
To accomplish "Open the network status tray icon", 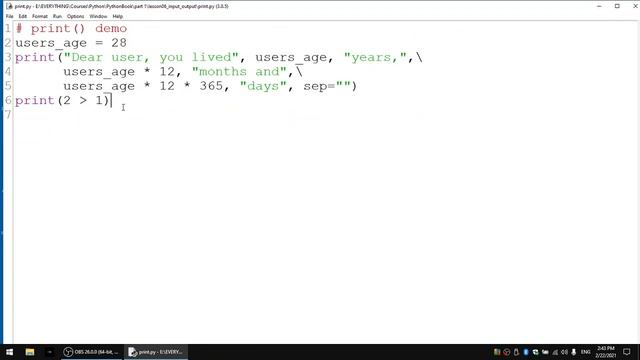I will [555, 352].
